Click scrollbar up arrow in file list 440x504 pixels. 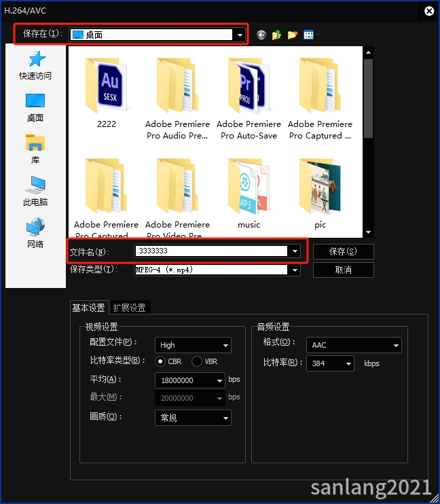click(x=368, y=52)
